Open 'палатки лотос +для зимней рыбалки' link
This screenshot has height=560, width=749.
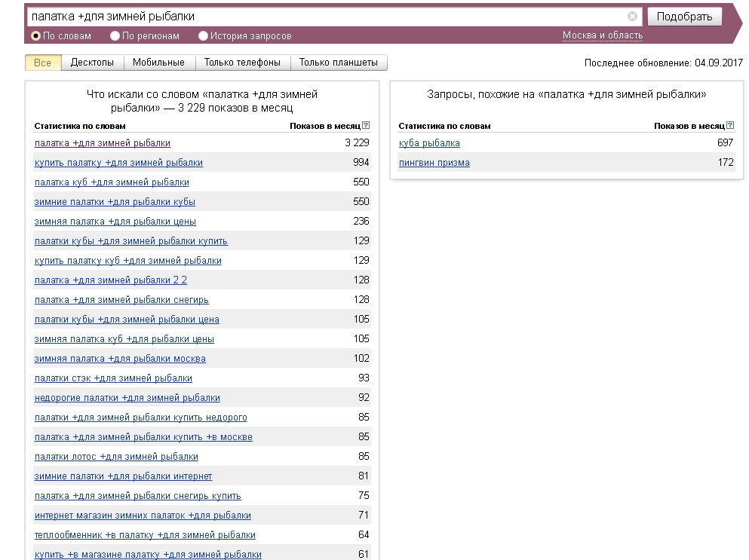[x=116, y=457]
